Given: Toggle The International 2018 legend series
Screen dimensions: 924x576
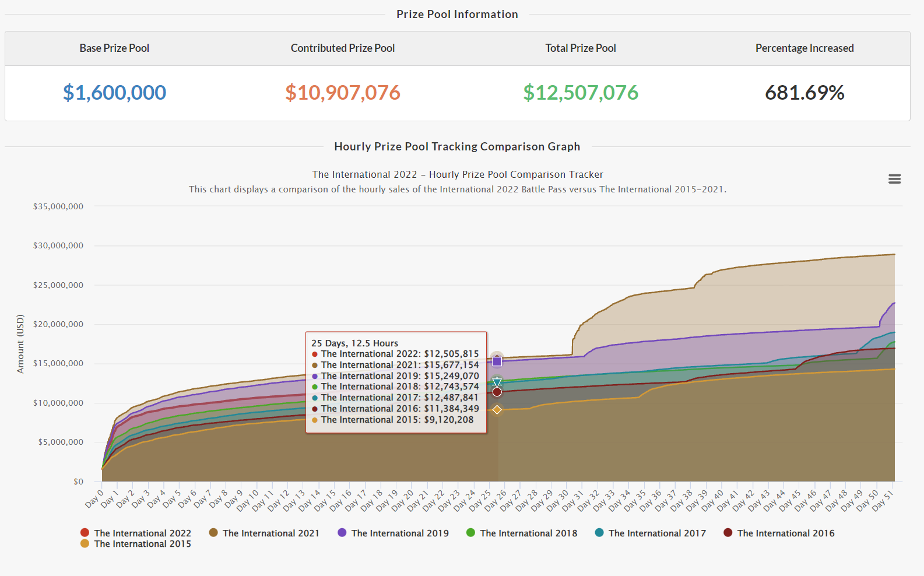Looking at the screenshot, I should tap(522, 533).
